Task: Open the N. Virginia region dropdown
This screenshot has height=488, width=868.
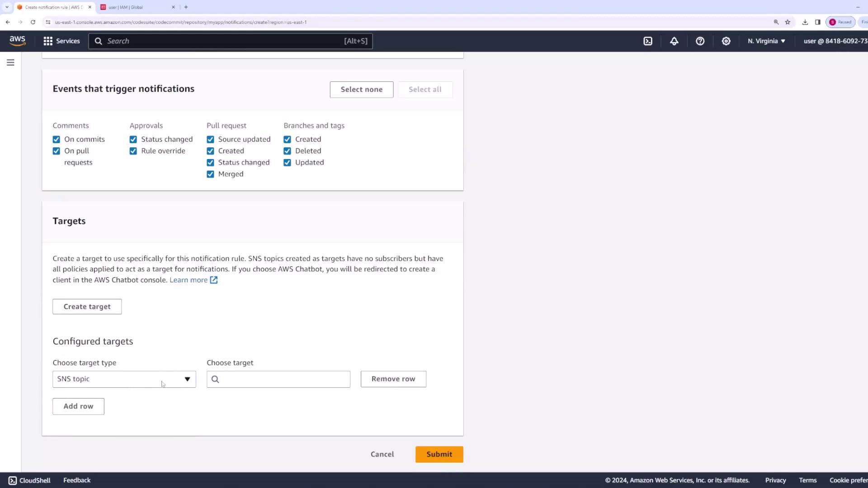Action: 766,41
